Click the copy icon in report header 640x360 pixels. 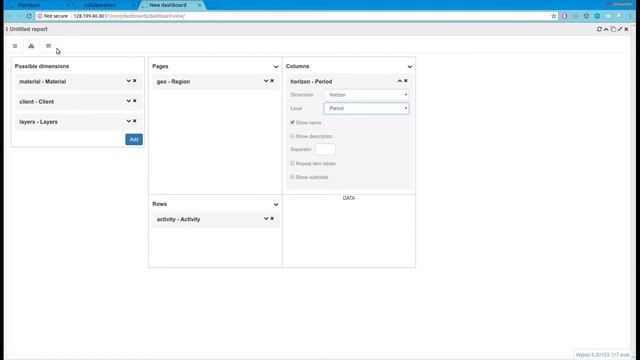pos(613,29)
